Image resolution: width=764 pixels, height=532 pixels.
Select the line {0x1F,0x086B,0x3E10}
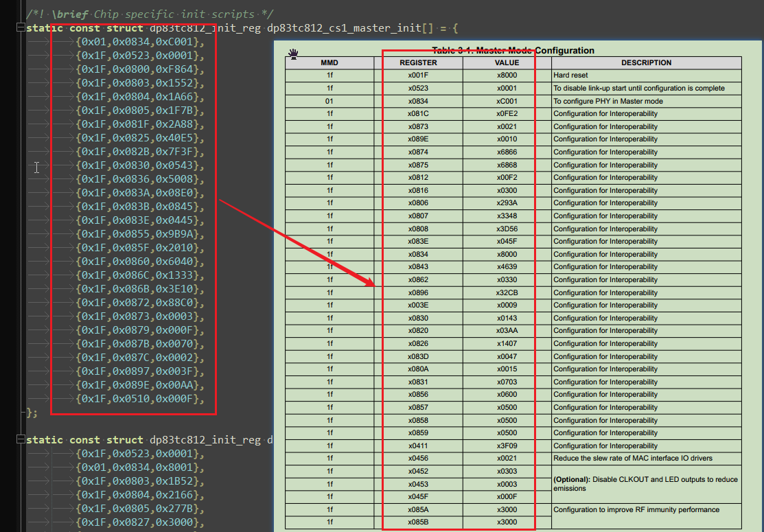tap(140, 289)
